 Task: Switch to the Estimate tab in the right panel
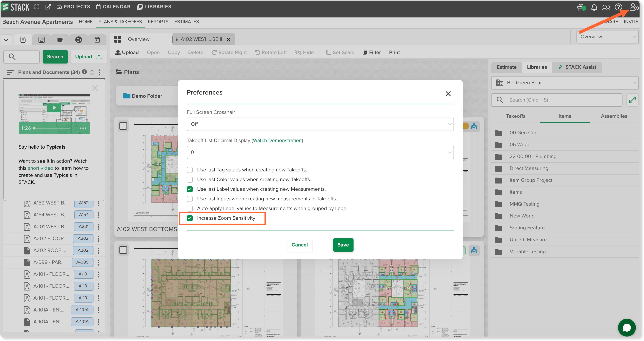tap(507, 67)
